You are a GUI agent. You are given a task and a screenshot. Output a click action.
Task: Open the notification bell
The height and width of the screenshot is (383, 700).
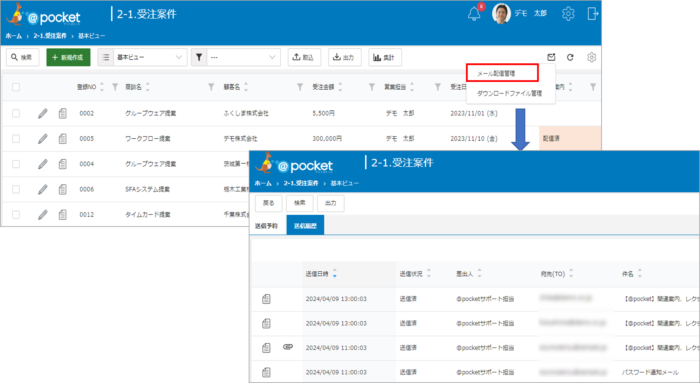tap(474, 14)
